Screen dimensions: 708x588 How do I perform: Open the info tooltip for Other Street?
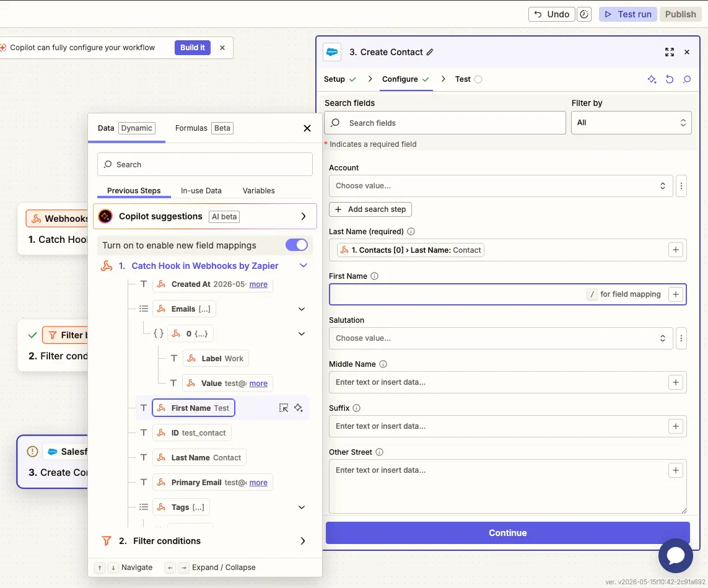[x=379, y=452]
